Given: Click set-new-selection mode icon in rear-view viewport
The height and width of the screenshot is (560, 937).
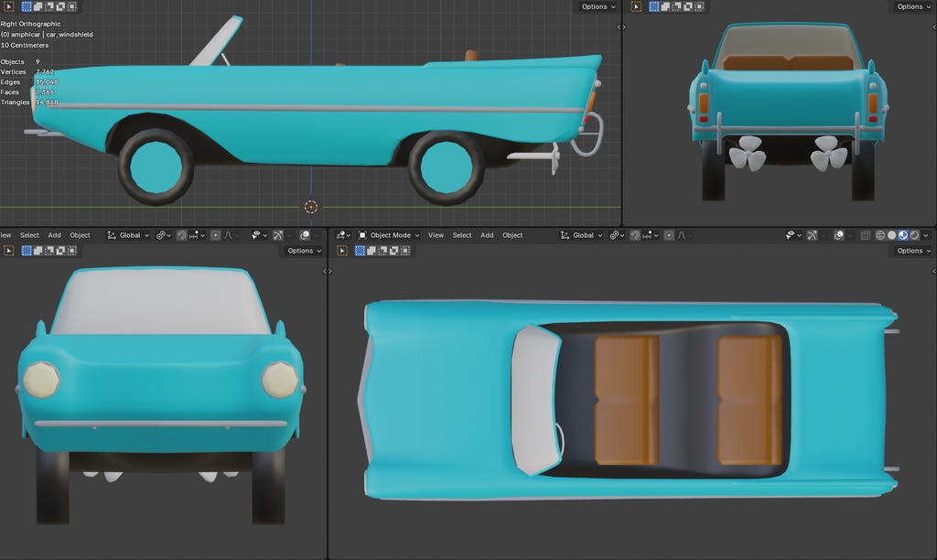Looking at the screenshot, I should pos(653,6).
